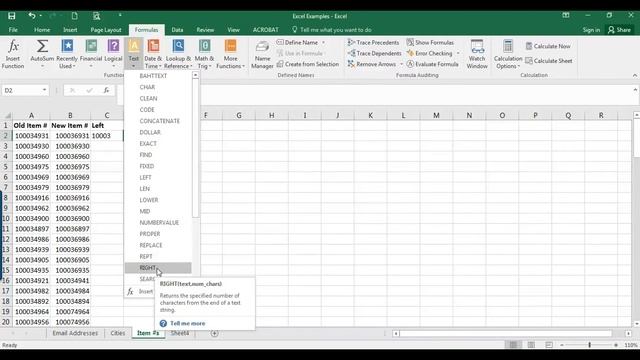Choose LEFT from the function list
This screenshot has height=360, width=640.
click(158, 178)
